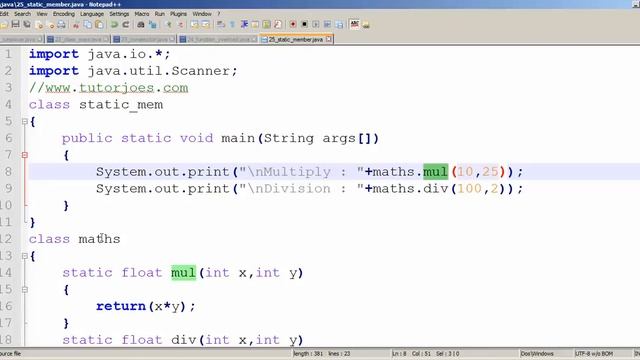This screenshot has height=360, width=640.
Task: Collapse class maths fold marker on line 13
Action: (24, 256)
